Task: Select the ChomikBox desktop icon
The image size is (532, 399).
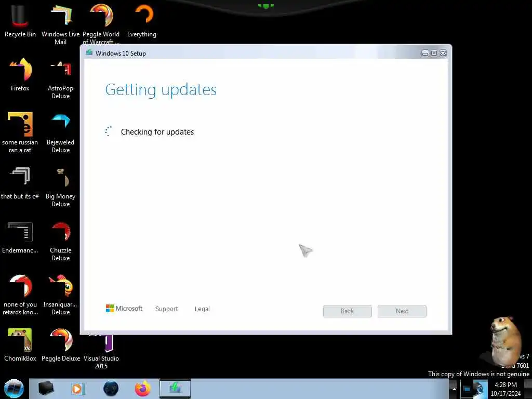Action: point(20,345)
